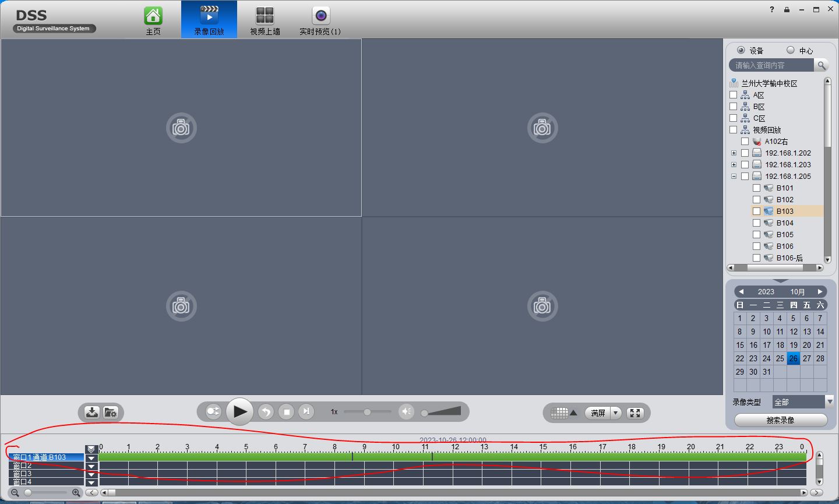Select the B106 channel label
This screenshot has height=504, width=839.
pyautogui.click(x=785, y=246)
